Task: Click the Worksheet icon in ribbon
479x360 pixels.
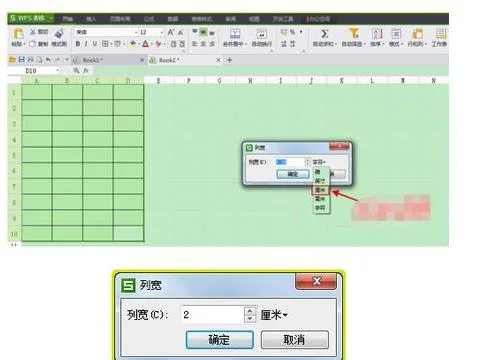Action: [441, 33]
